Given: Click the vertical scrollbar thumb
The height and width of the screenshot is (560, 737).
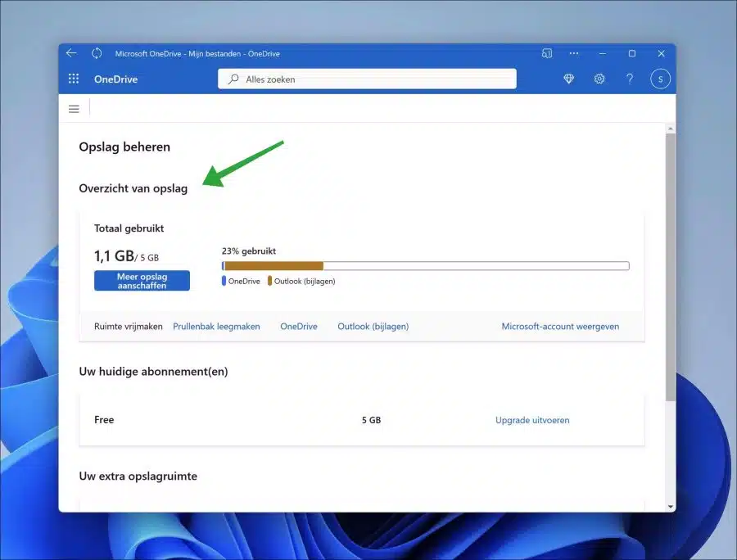Looking at the screenshot, I should pyautogui.click(x=670, y=267).
